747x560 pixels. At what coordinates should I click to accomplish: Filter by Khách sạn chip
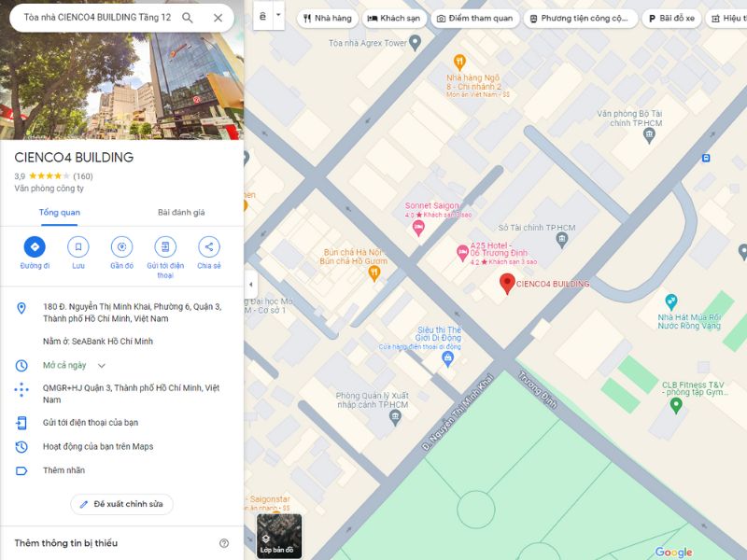click(394, 19)
